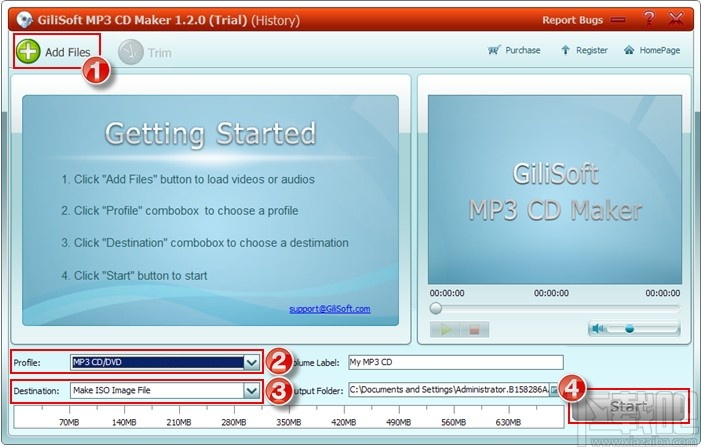The width and height of the screenshot is (701, 447).
Task: Mute audio using the speaker icon
Action: click(597, 329)
